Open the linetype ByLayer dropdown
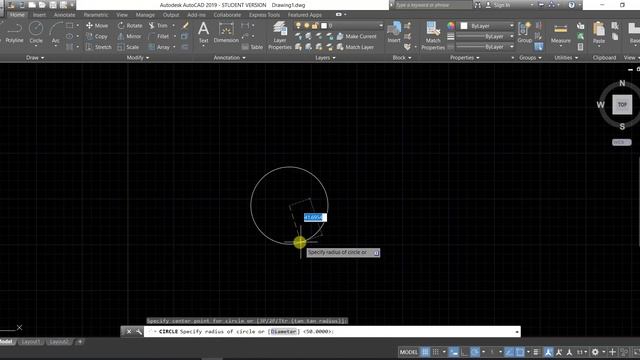 click(484, 47)
